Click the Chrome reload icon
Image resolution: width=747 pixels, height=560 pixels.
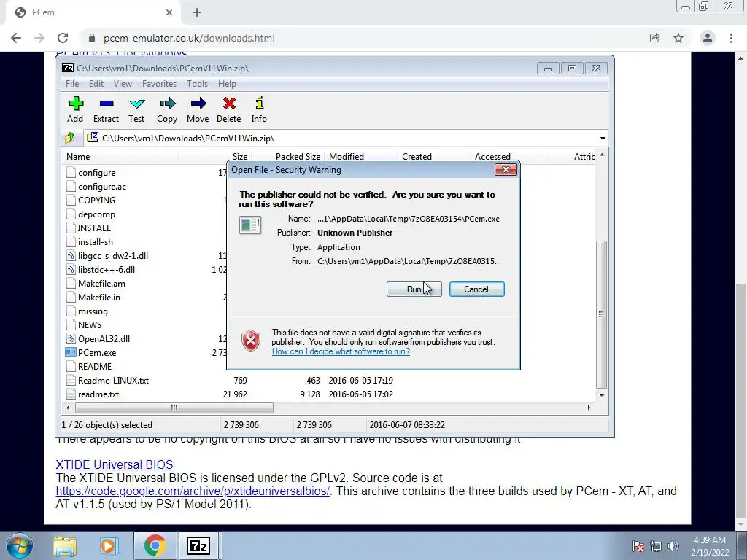point(63,38)
